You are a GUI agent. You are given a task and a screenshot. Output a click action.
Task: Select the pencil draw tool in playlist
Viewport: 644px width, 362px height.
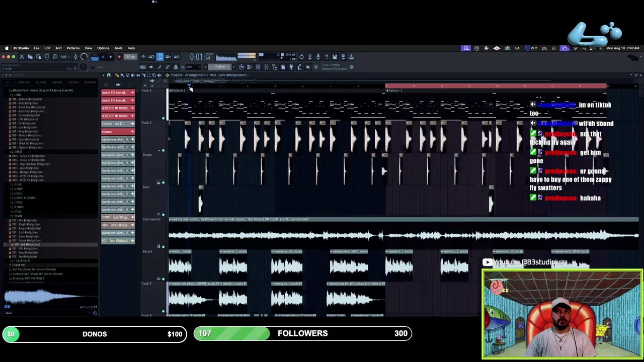(x=117, y=75)
